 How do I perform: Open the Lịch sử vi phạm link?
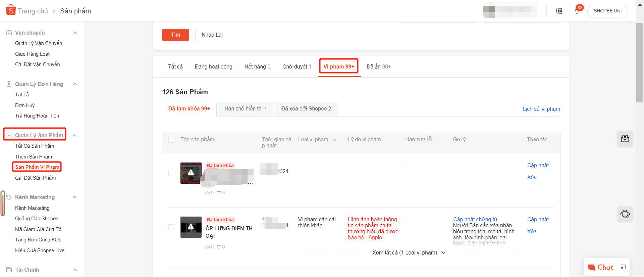pyautogui.click(x=541, y=109)
